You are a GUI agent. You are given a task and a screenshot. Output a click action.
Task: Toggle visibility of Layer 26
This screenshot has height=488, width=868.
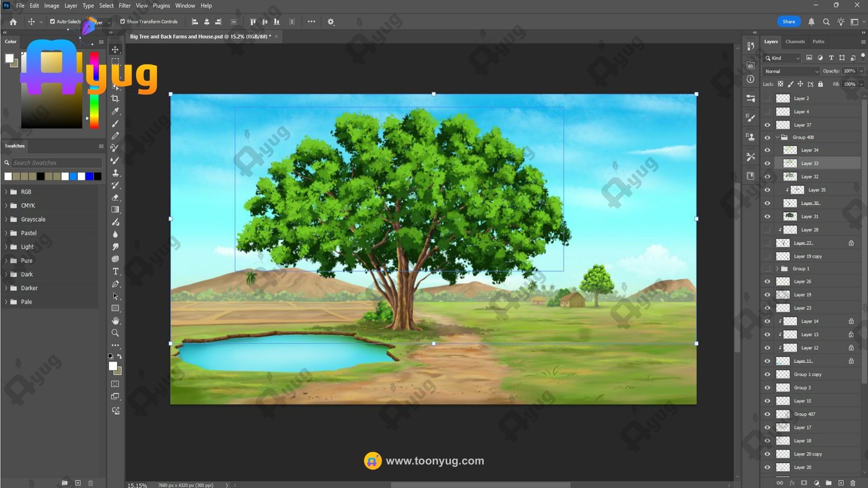(767, 281)
